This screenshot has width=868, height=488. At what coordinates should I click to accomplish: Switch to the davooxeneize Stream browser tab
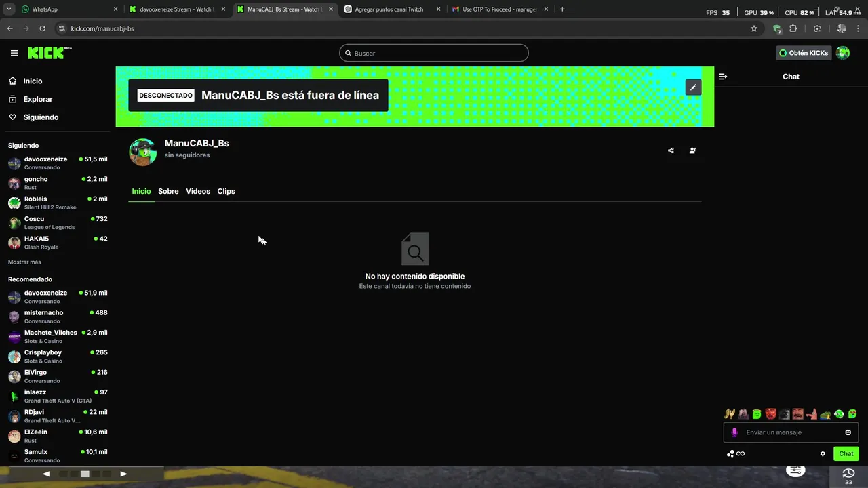[x=177, y=9]
